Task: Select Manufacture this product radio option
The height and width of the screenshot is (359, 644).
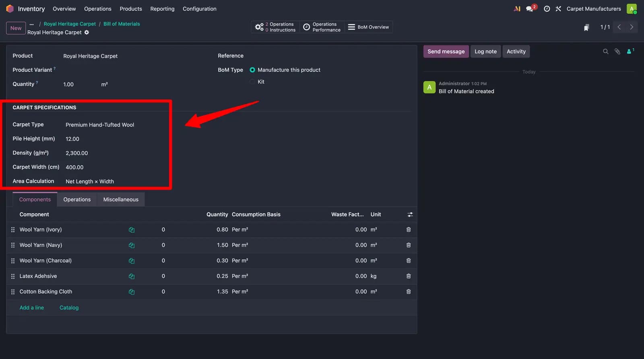Action: click(252, 70)
